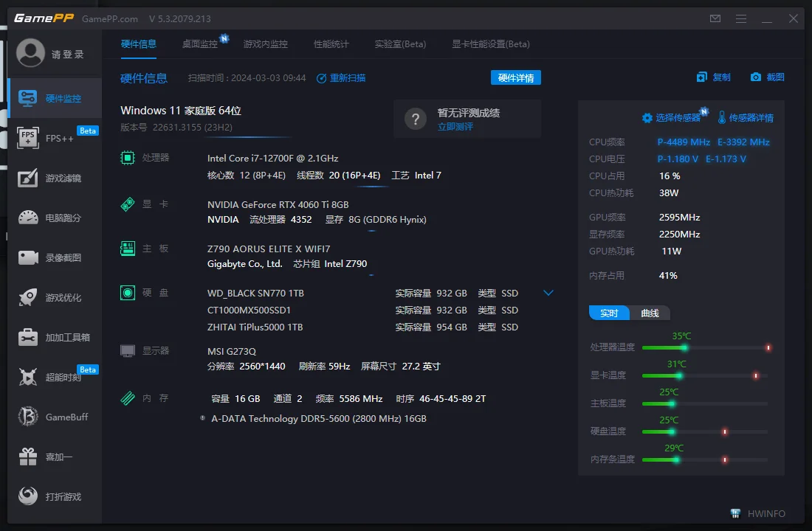Open 电脑跑分 benchmark gauge icon
The image size is (812, 531).
pyautogui.click(x=28, y=218)
